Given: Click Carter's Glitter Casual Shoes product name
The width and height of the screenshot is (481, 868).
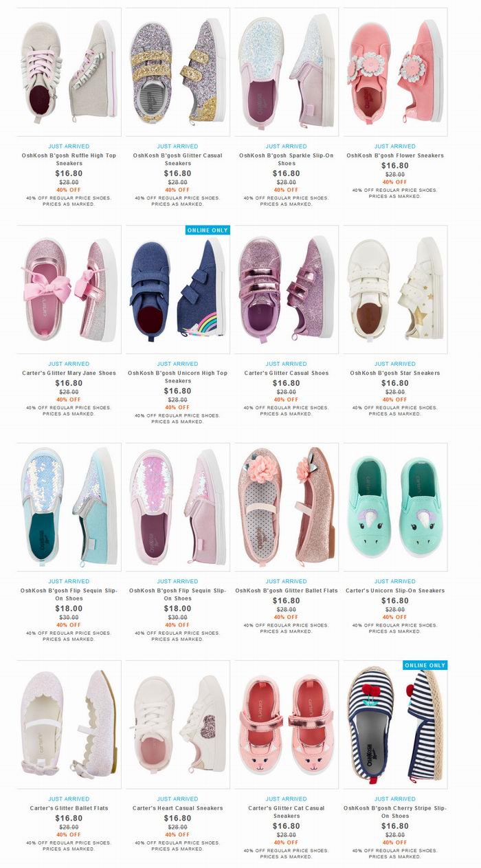Looking at the screenshot, I should click(286, 373).
